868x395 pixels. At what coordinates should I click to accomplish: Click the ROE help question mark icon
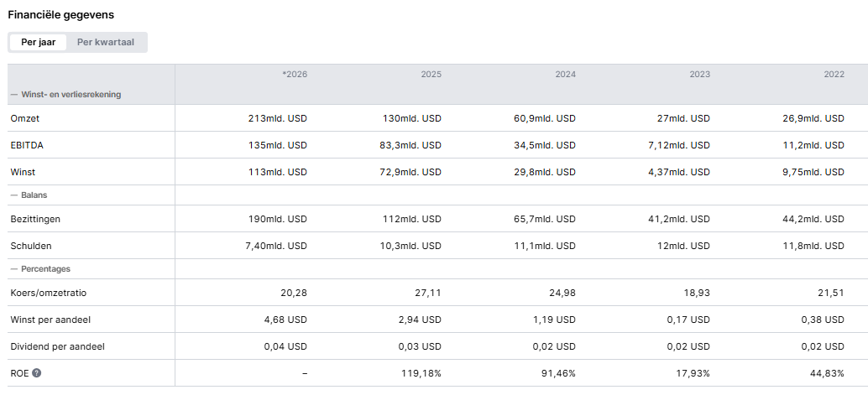[36, 373]
